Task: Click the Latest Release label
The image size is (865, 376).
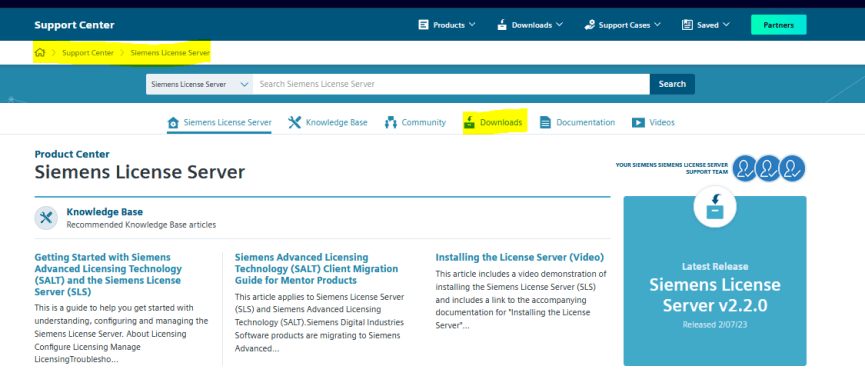Action: 715,266
